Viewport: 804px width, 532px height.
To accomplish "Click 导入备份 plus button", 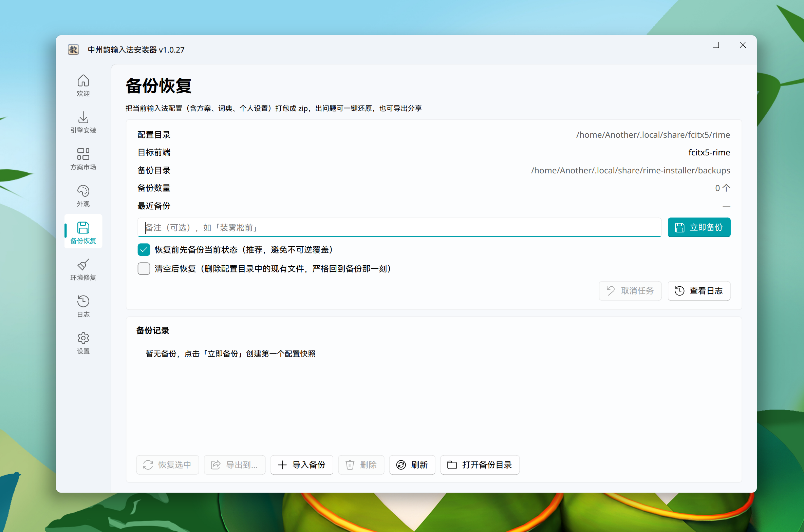I will 301,465.
